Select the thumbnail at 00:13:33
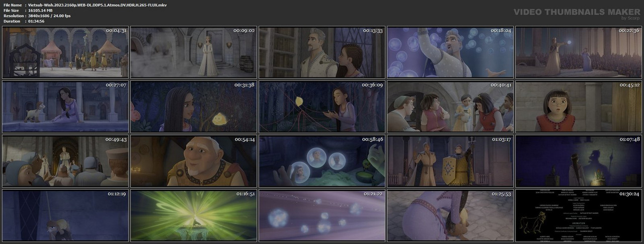 coord(321,52)
